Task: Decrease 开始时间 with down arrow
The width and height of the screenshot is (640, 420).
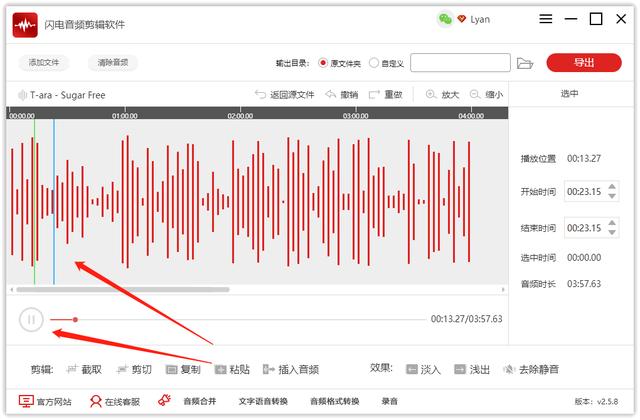Action: (612, 196)
